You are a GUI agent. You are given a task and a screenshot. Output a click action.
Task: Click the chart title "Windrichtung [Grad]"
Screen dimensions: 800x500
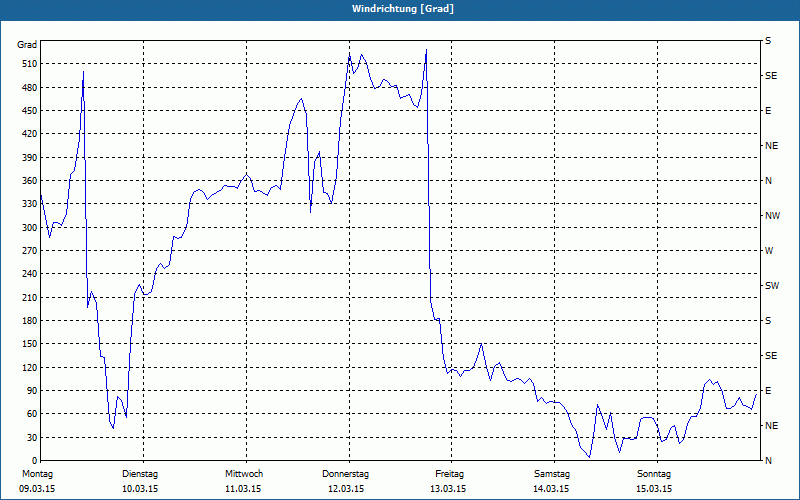(x=403, y=9)
